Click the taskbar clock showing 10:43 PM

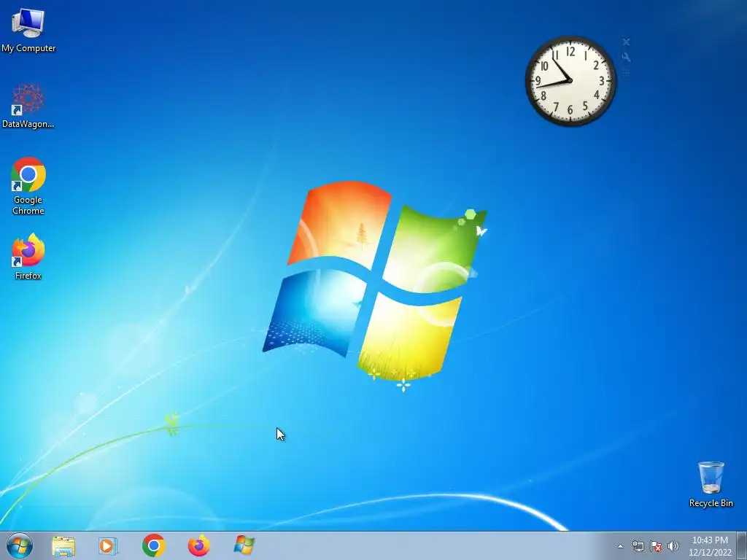coord(710,540)
